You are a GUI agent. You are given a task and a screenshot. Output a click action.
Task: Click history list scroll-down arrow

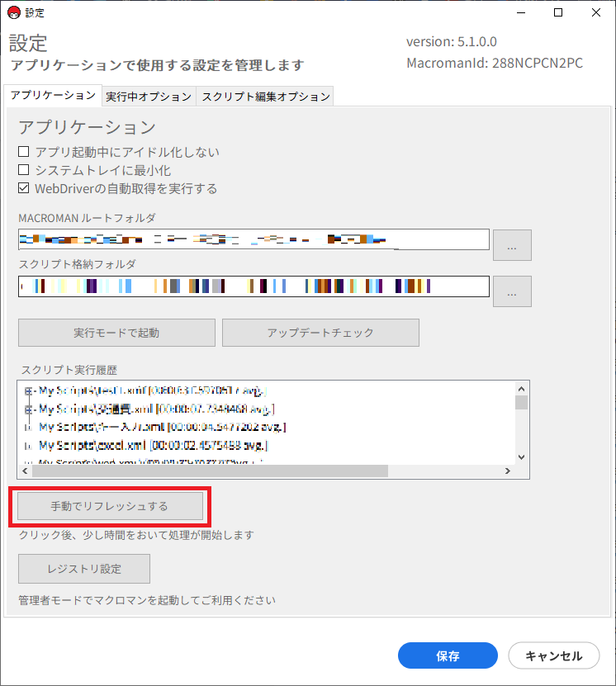point(522,457)
